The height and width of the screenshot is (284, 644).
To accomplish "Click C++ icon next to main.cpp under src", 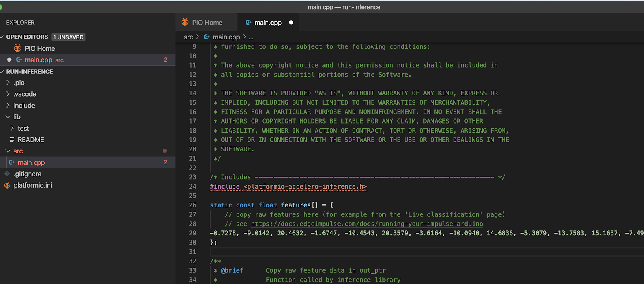I will (x=12, y=162).
